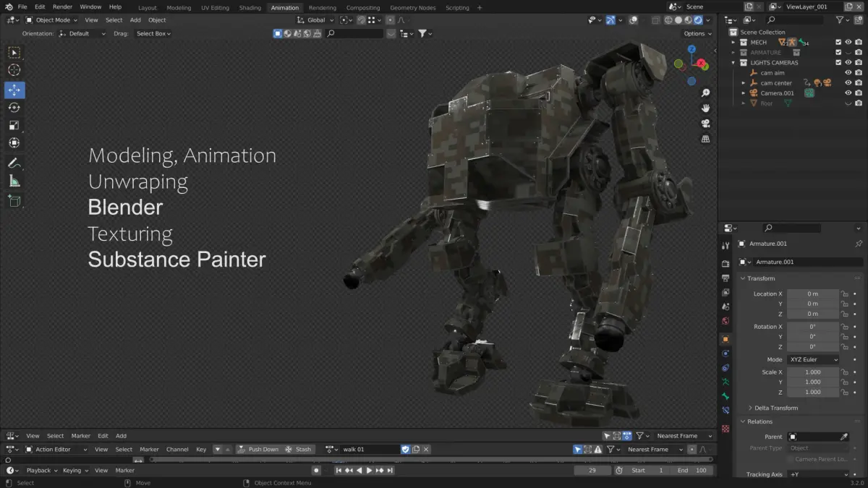The width and height of the screenshot is (868, 488).
Task: Open the Keying popover in timeline
Action: [x=75, y=470]
